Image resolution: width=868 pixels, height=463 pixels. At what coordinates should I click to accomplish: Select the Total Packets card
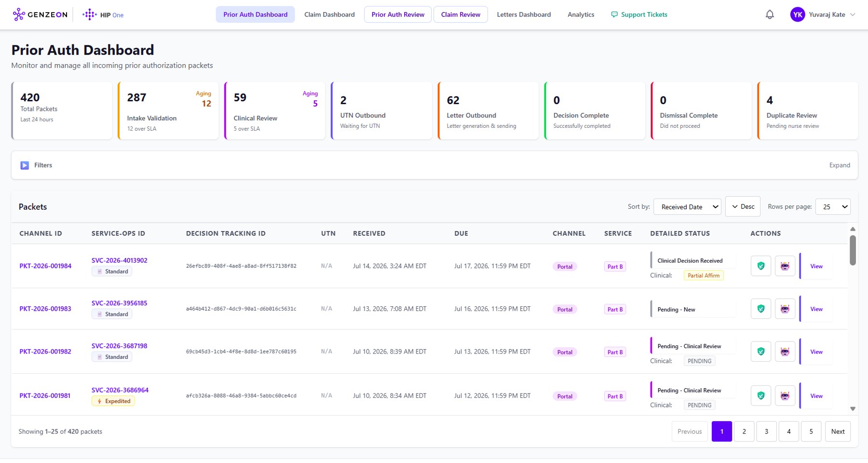pos(62,110)
